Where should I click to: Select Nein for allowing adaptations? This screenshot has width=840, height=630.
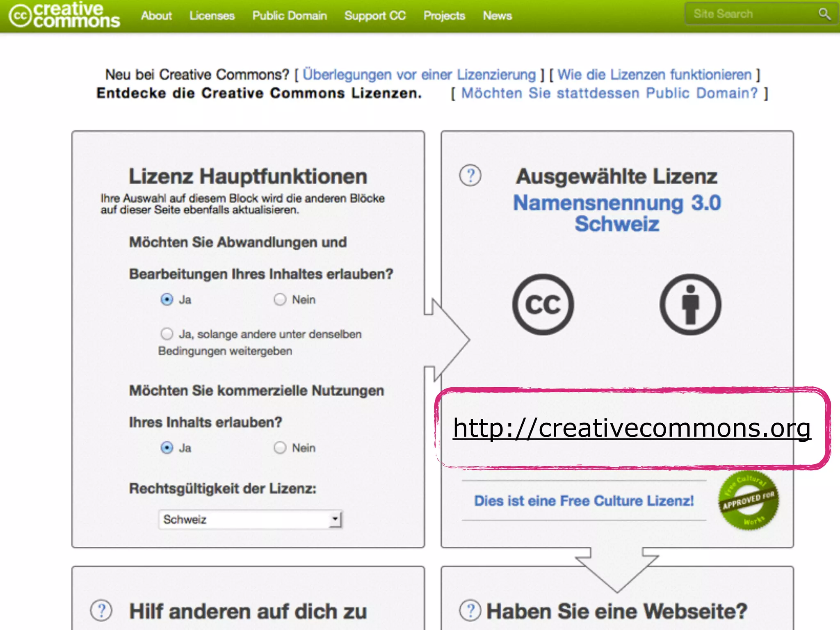click(x=280, y=299)
